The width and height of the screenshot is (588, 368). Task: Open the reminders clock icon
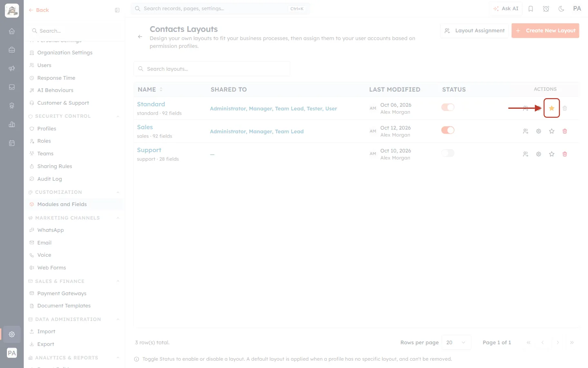(546, 9)
